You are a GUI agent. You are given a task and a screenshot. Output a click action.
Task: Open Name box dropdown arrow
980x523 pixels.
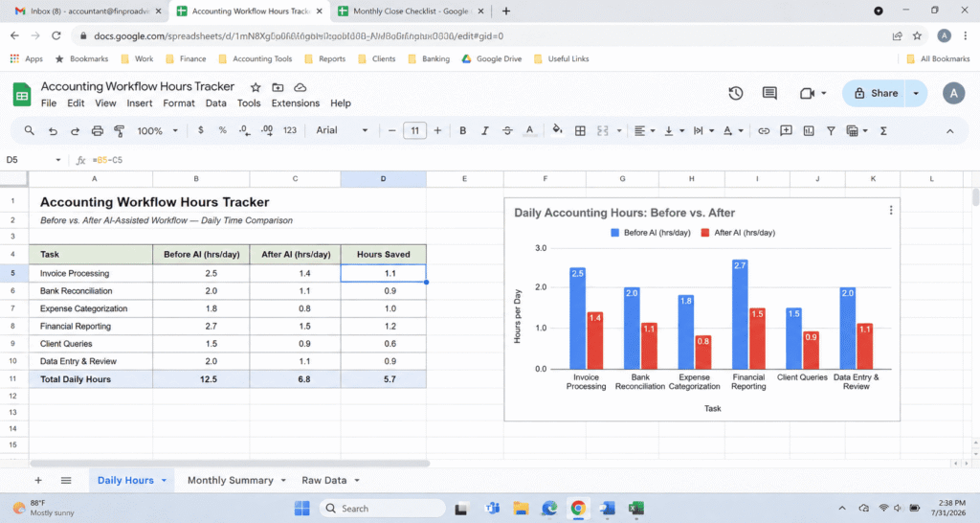tap(58, 160)
